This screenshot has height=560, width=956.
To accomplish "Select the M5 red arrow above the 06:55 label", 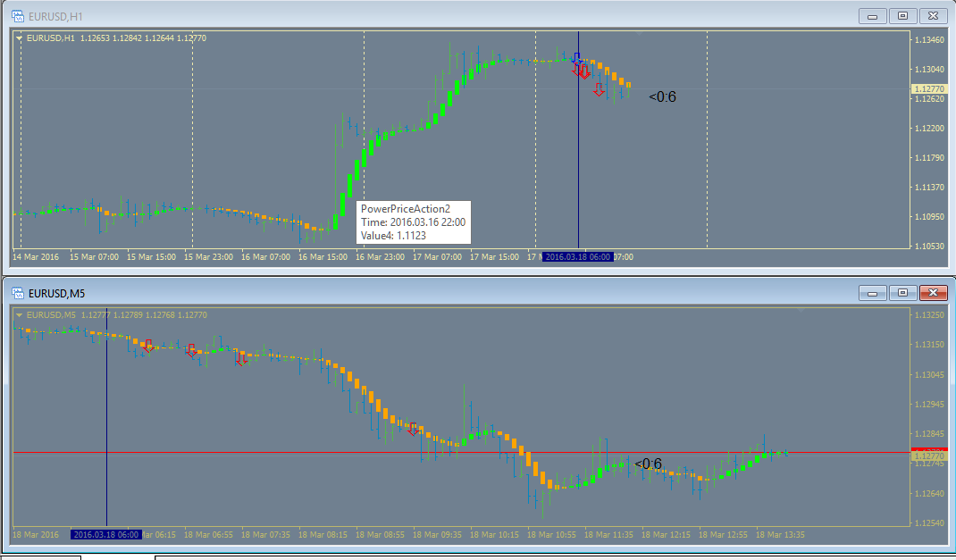I will pos(191,350).
